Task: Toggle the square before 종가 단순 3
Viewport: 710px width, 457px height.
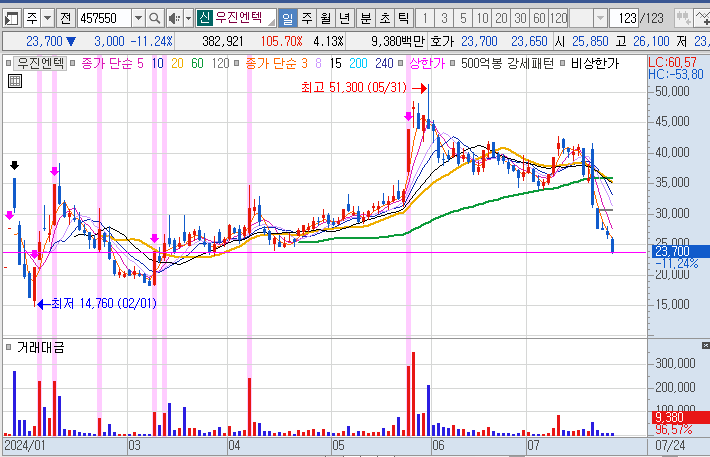Action: [x=236, y=63]
